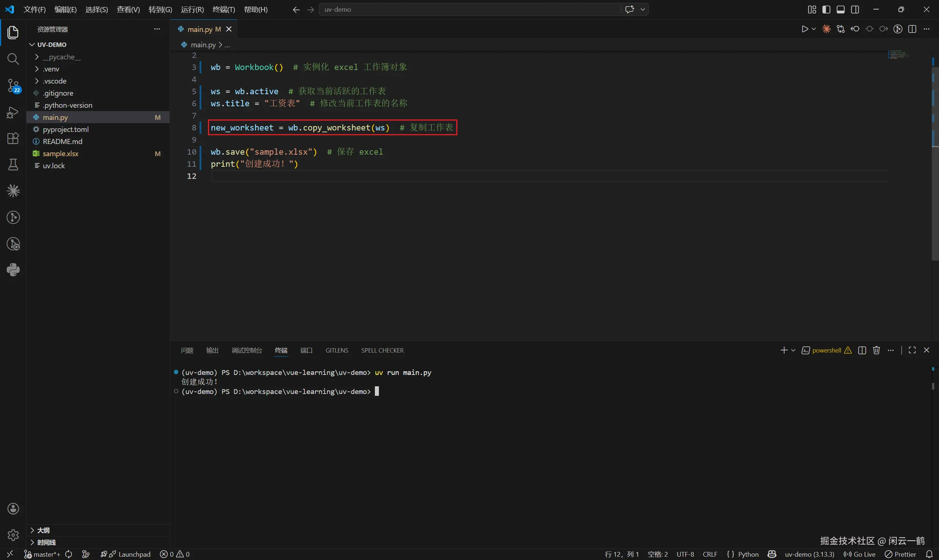Toggle the bottom panel layout button
Screen dimensions: 939x560
(840, 10)
